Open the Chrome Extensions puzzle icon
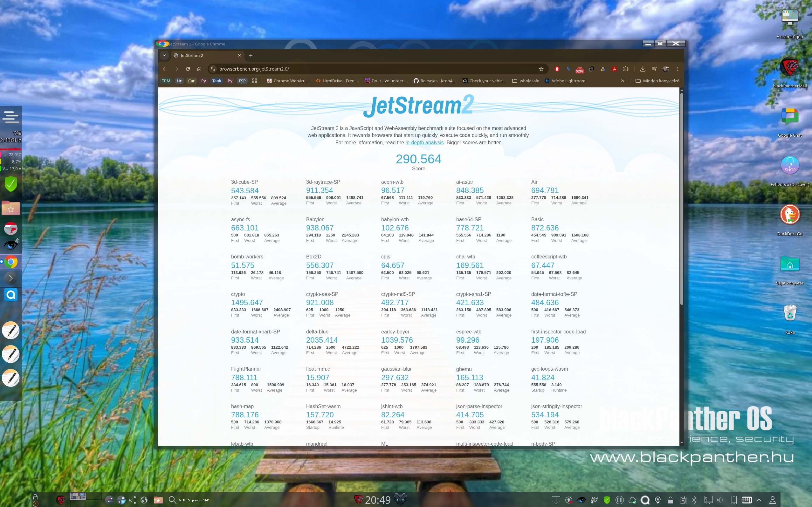 [625, 69]
